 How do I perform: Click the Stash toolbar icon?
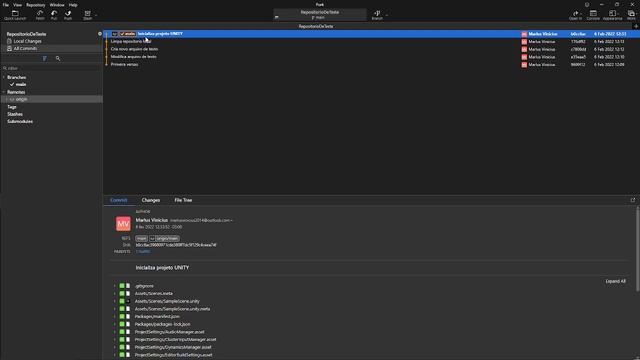pos(87,13)
